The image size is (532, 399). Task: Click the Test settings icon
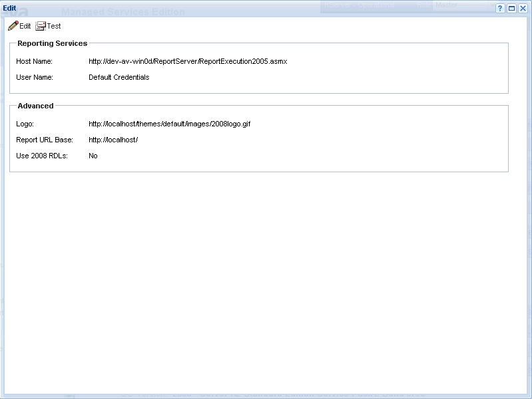point(41,26)
